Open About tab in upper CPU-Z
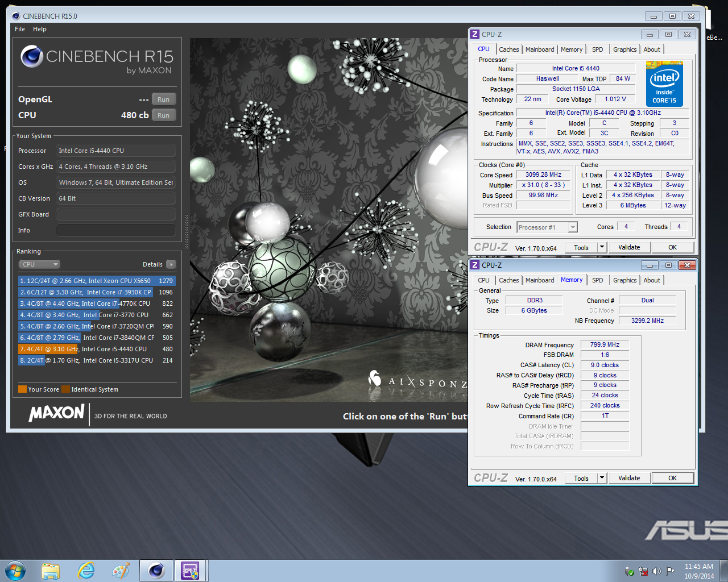The height and width of the screenshot is (582, 728). point(652,49)
